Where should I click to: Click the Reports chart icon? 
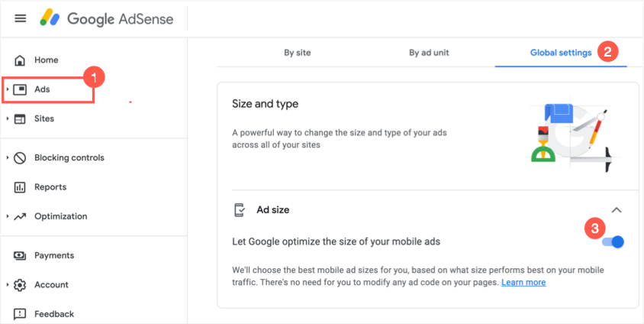21,187
